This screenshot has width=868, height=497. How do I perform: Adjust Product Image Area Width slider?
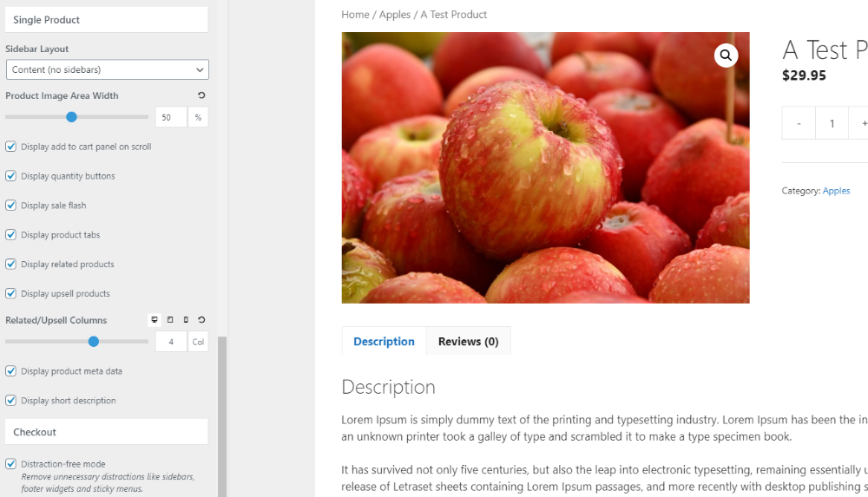point(71,117)
